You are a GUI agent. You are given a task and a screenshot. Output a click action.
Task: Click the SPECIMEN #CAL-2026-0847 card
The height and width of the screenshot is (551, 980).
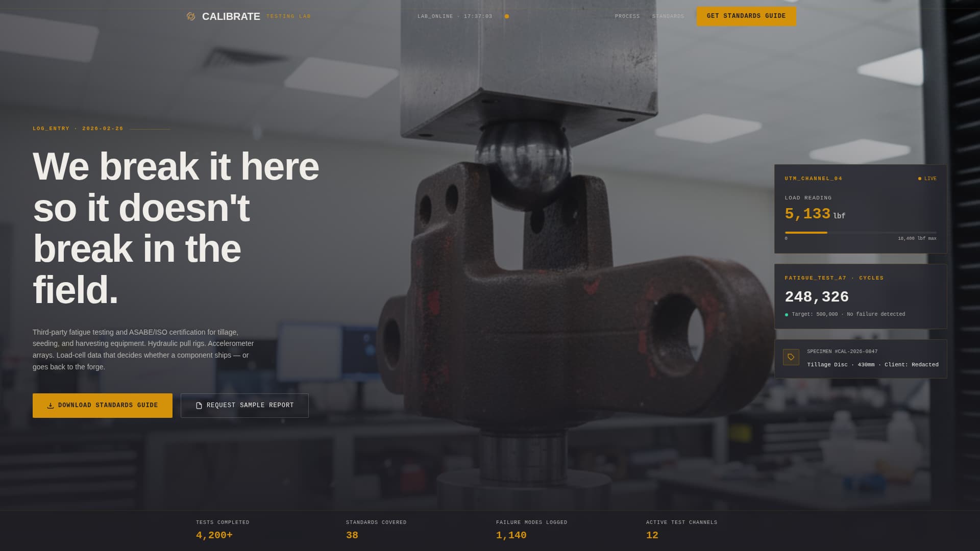coord(860,359)
